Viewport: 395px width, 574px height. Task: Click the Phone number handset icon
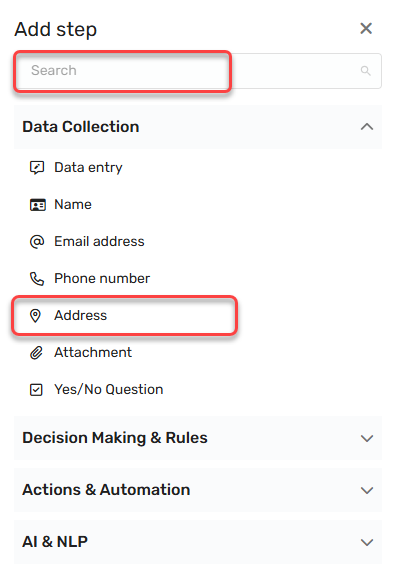[x=37, y=279]
